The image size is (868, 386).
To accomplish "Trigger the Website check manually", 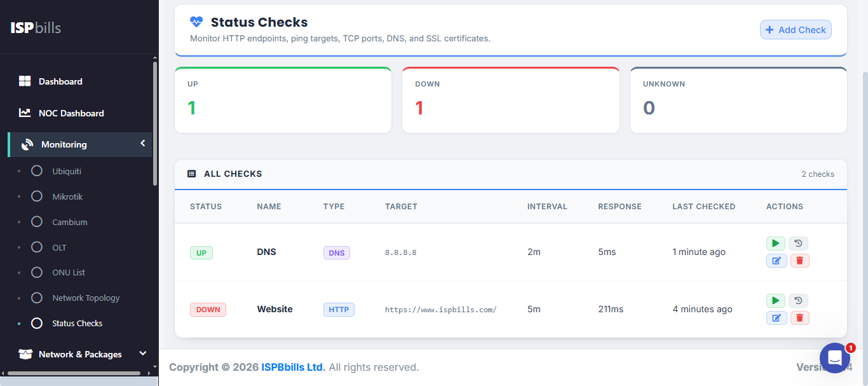I will 775,300.
